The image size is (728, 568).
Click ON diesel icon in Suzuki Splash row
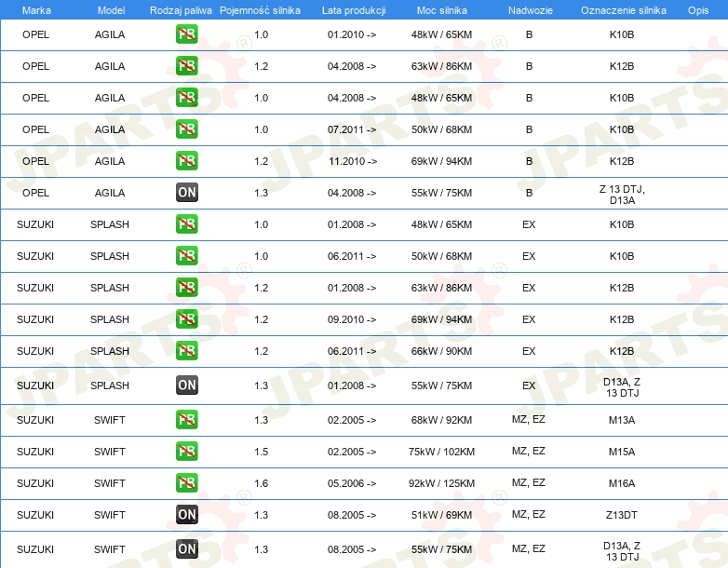point(186,385)
